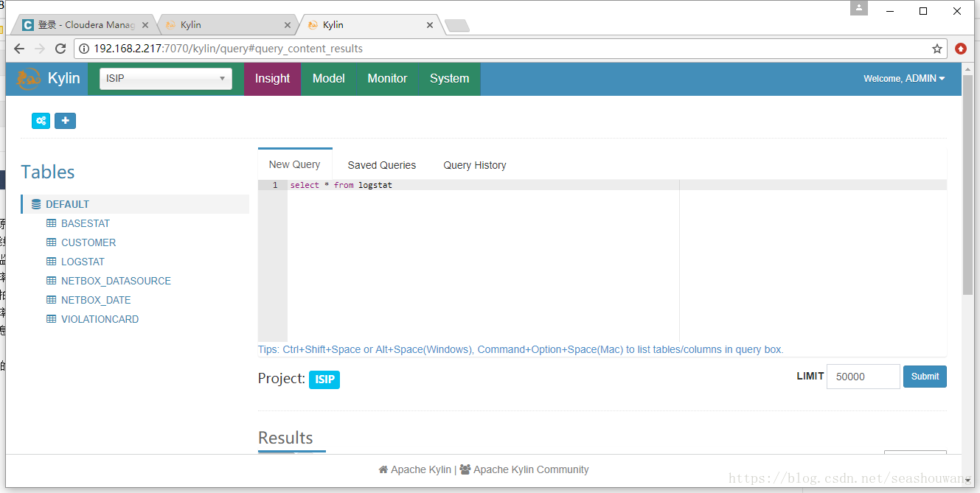Screen dimensions: 980x493
Task: Click the browser forward arrow
Action: 40,49
